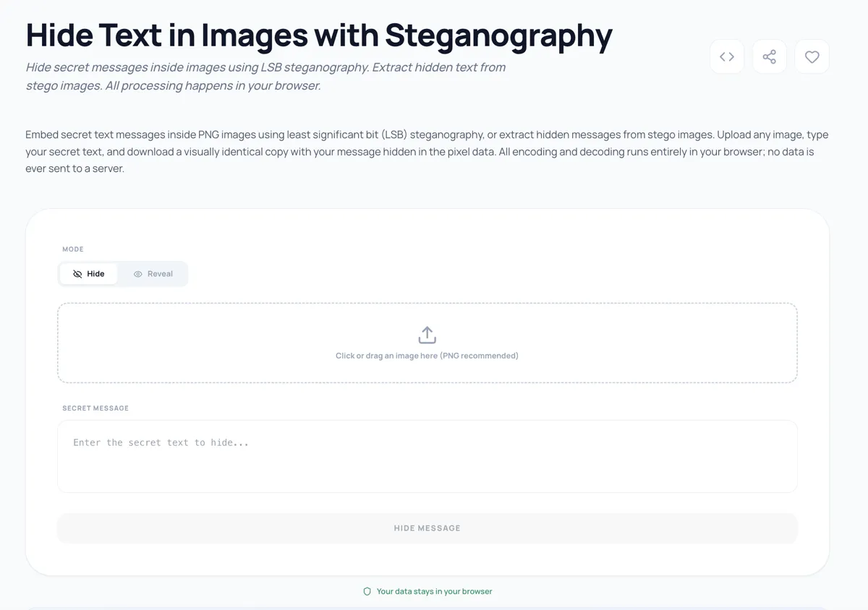Favorite this tool with the heart icon
This screenshot has width=868, height=610.
tap(812, 57)
